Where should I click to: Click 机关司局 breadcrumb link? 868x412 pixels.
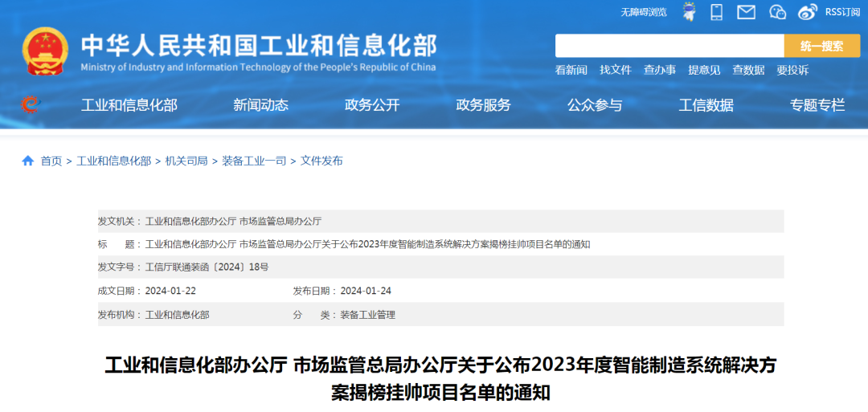pos(186,161)
